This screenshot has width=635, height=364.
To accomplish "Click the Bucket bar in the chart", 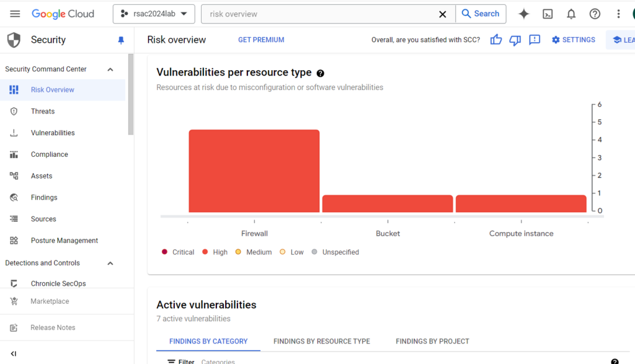I will pyautogui.click(x=388, y=203).
